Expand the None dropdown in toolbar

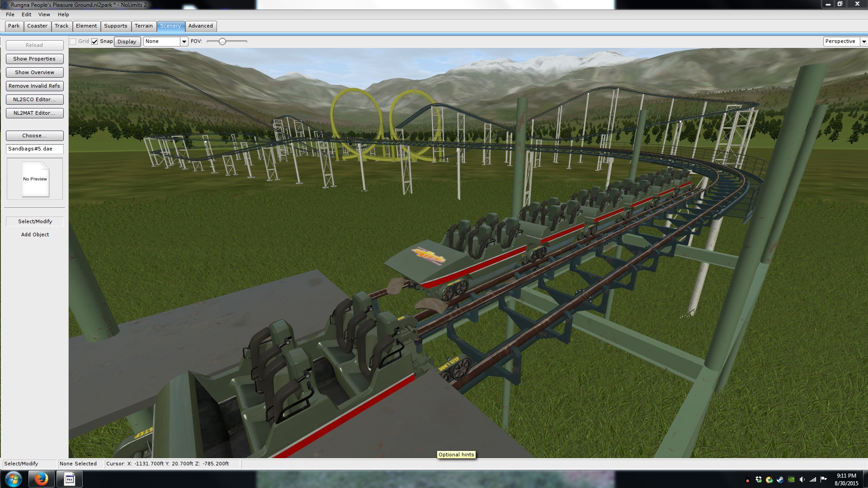tap(184, 42)
